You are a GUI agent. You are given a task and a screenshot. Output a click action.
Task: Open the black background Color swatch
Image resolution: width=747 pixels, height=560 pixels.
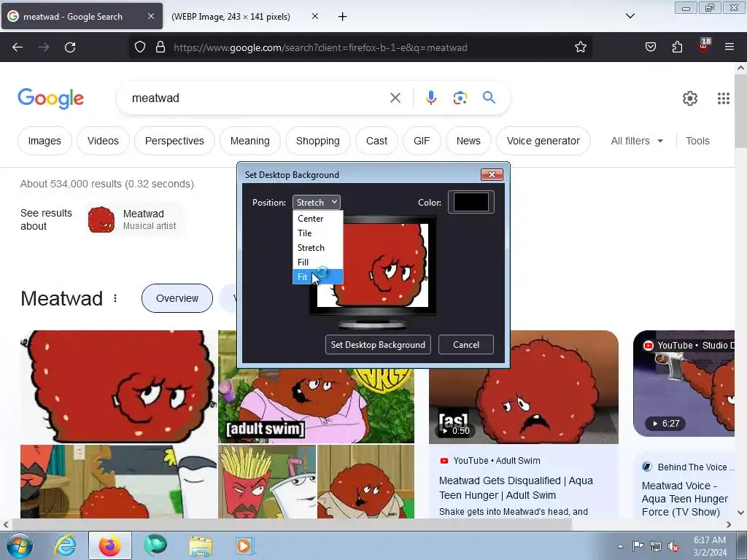point(471,203)
